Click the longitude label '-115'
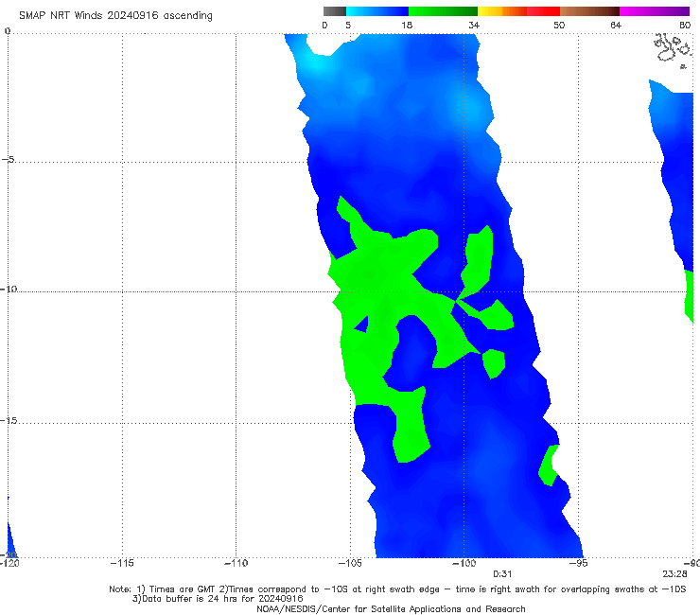700x615 pixels. (x=122, y=563)
